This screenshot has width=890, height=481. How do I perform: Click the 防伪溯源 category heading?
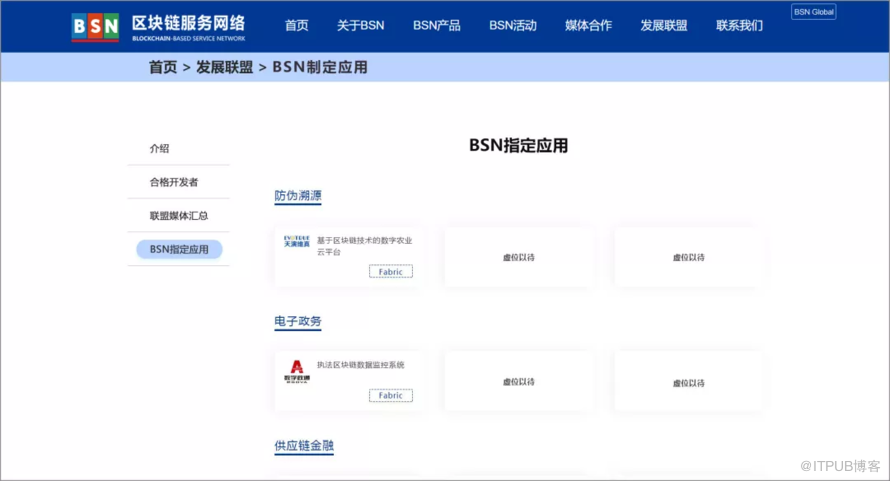pos(297,196)
